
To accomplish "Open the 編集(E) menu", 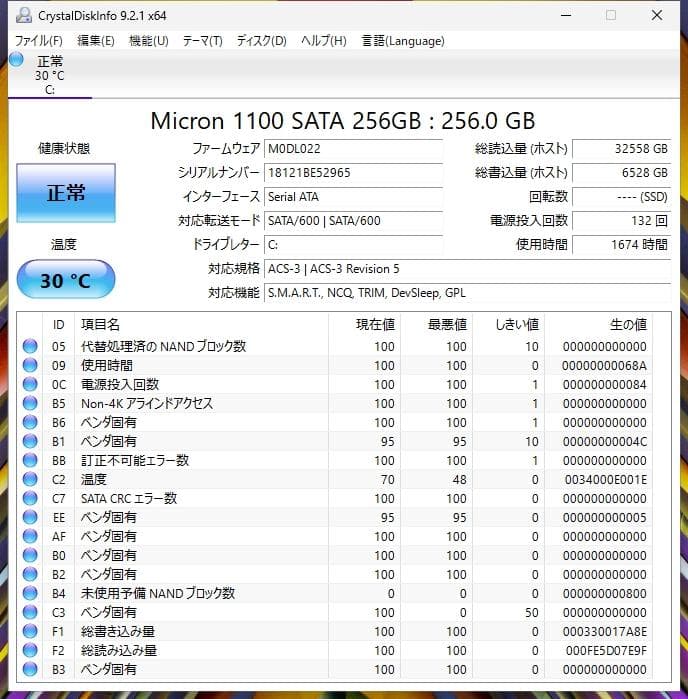I will 95,41.
